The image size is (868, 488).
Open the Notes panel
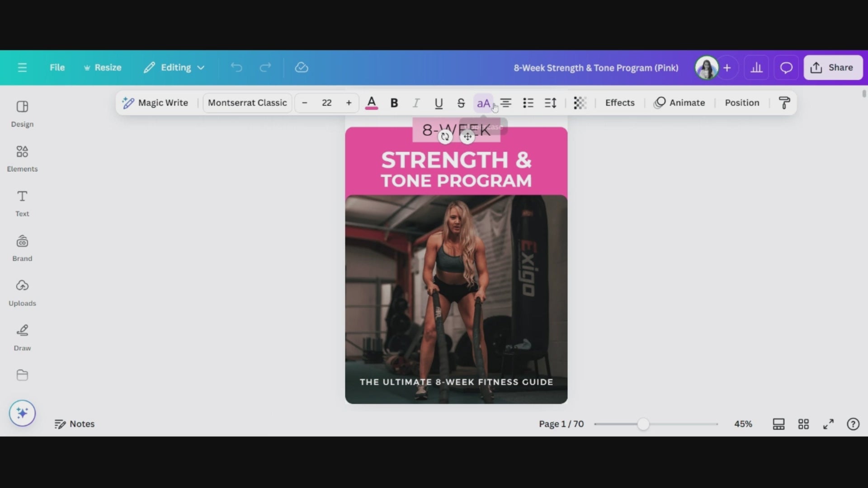click(75, 424)
